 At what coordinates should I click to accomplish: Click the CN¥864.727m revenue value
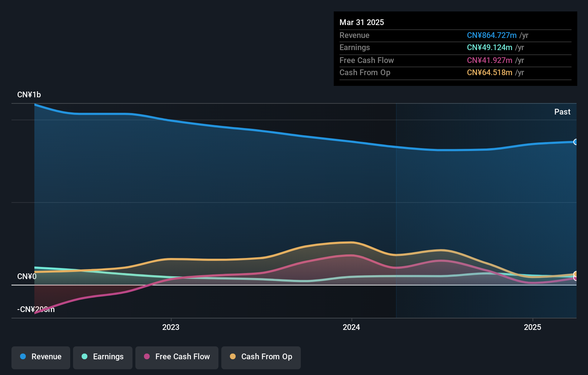click(492, 35)
